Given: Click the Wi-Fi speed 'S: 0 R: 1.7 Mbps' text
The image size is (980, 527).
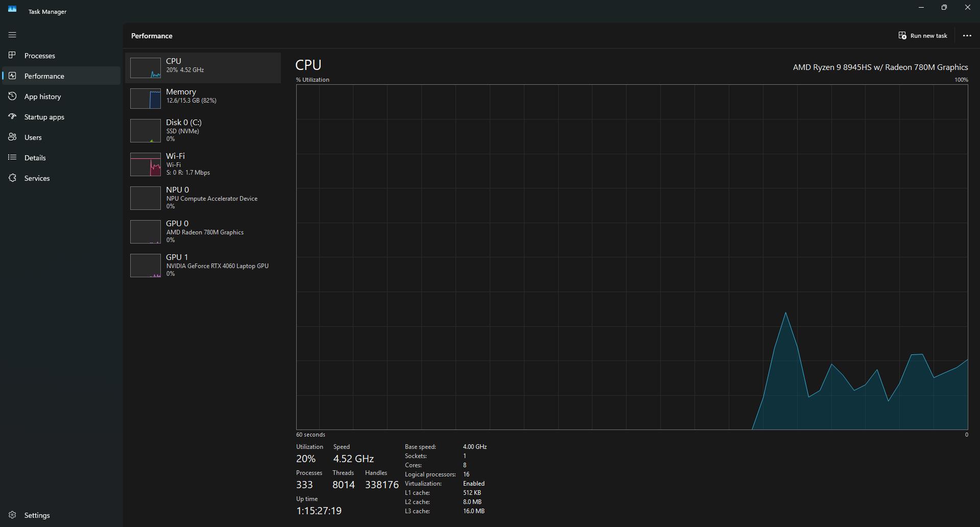Looking at the screenshot, I should [x=188, y=173].
